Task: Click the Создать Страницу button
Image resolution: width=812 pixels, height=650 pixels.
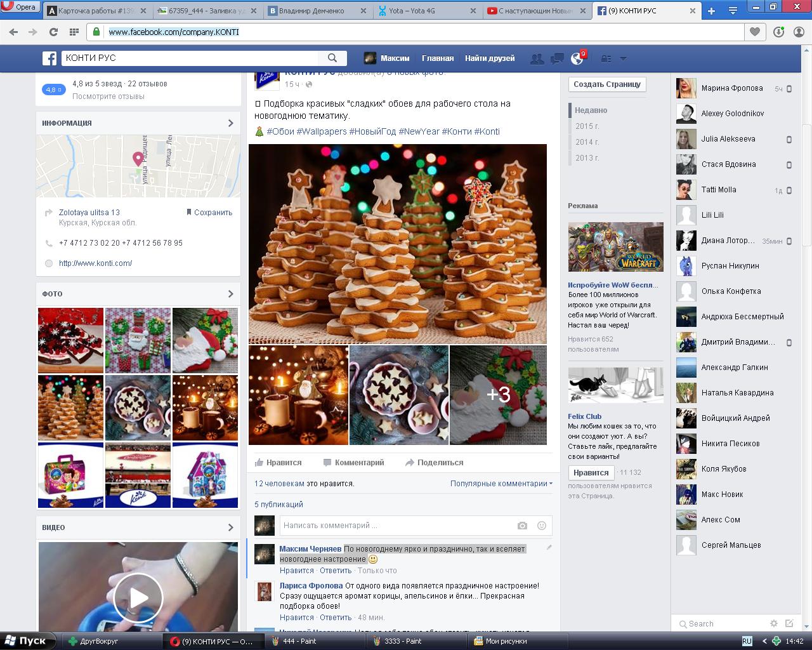Action: [x=607, y=84]
